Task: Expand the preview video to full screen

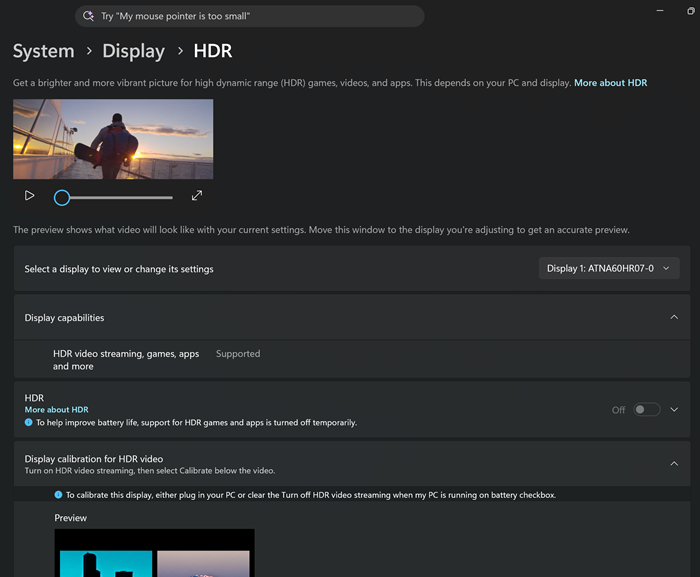Action: pos(197,196)
